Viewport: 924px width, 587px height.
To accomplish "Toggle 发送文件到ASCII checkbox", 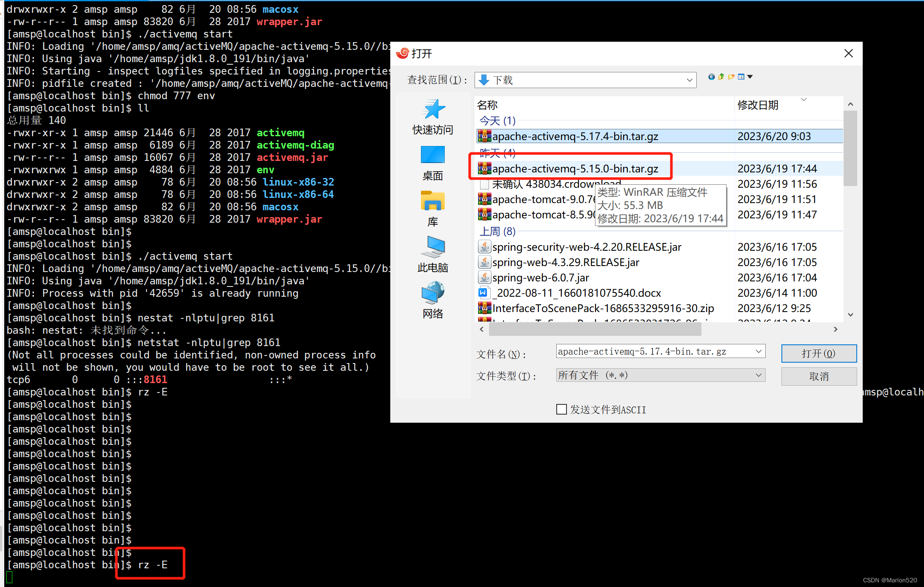I will tap(561, 409).
